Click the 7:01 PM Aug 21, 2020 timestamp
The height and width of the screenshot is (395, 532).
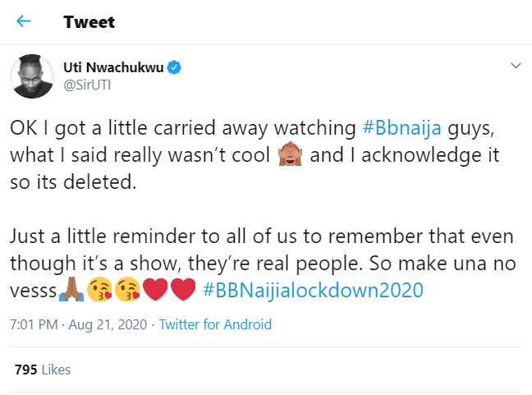pos(77,324)
